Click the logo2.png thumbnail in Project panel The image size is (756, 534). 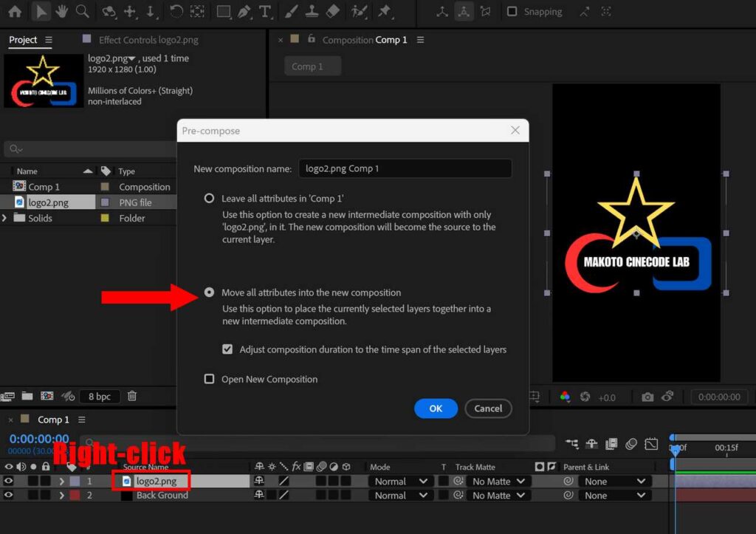(x=44, y=81)
